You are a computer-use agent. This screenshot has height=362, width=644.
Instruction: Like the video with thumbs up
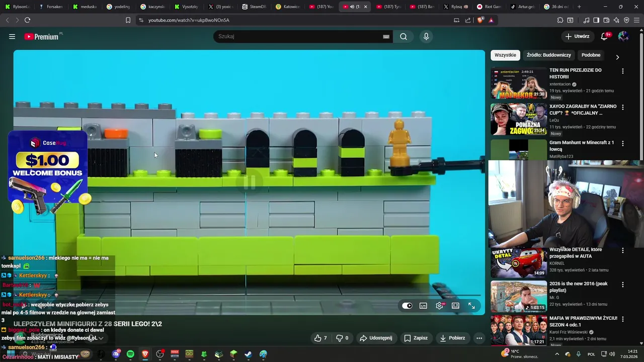pyautogui.click(x=320, y=338)
